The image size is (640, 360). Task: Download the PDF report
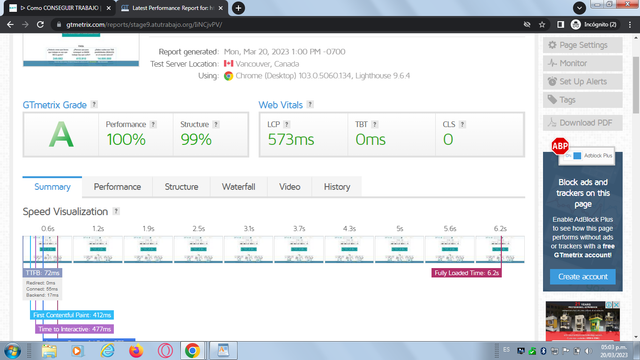(x=582, y=123)
